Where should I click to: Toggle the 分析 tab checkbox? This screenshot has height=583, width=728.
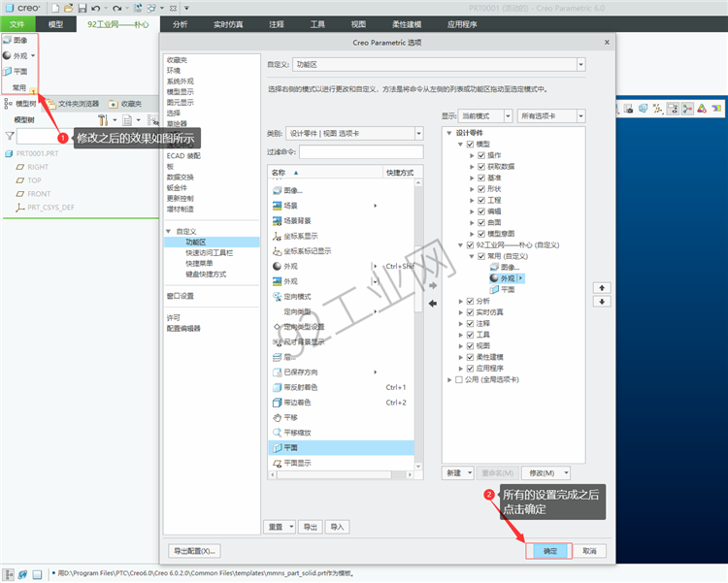[471, 302]
